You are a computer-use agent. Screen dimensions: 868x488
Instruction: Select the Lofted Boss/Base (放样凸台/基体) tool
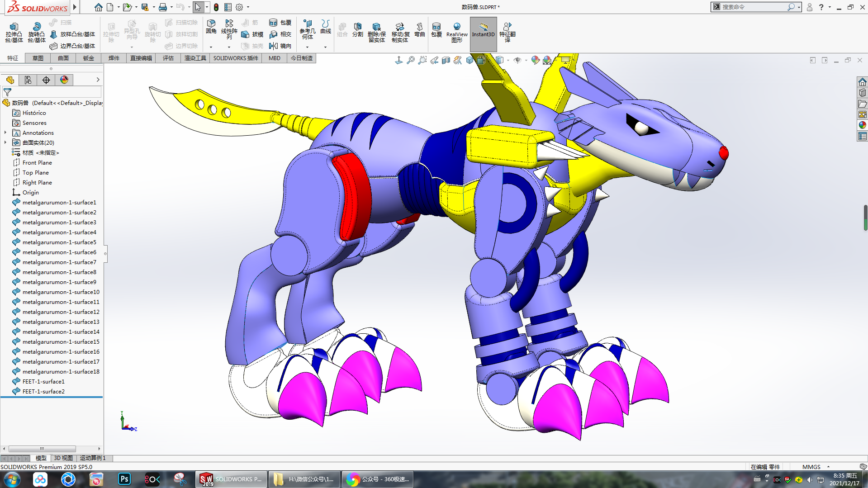tap(72, 34)
